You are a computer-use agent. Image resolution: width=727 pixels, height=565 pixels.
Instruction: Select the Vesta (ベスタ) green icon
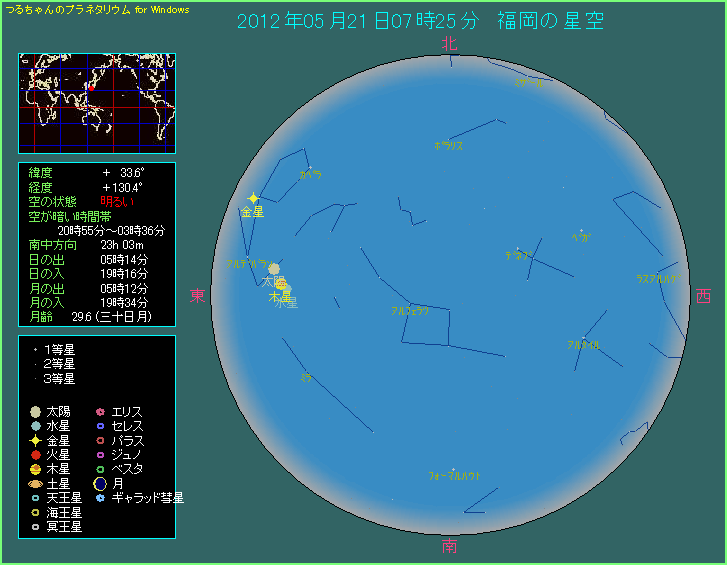tap(100, 469)
